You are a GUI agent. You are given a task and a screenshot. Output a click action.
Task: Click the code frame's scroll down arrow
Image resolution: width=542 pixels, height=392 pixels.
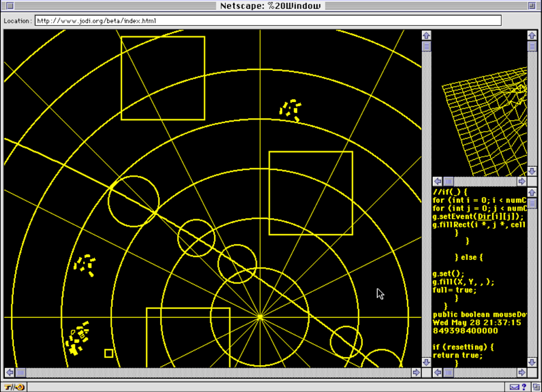pos(532,362)
